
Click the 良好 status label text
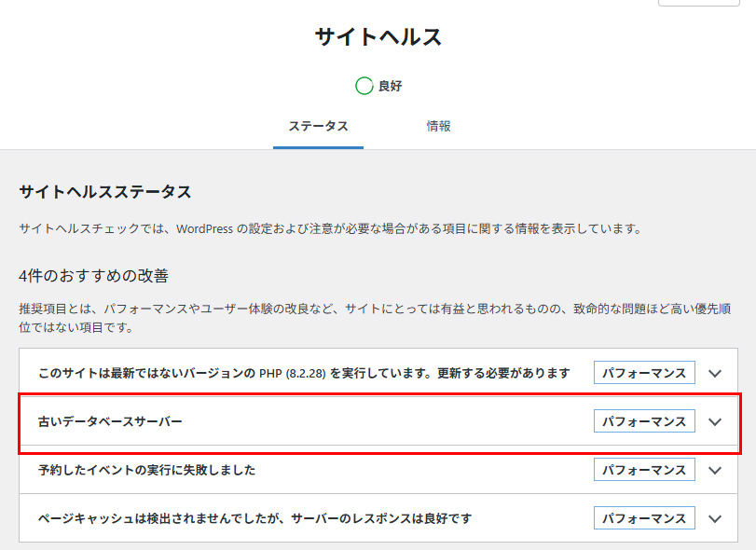coord(391,87)
